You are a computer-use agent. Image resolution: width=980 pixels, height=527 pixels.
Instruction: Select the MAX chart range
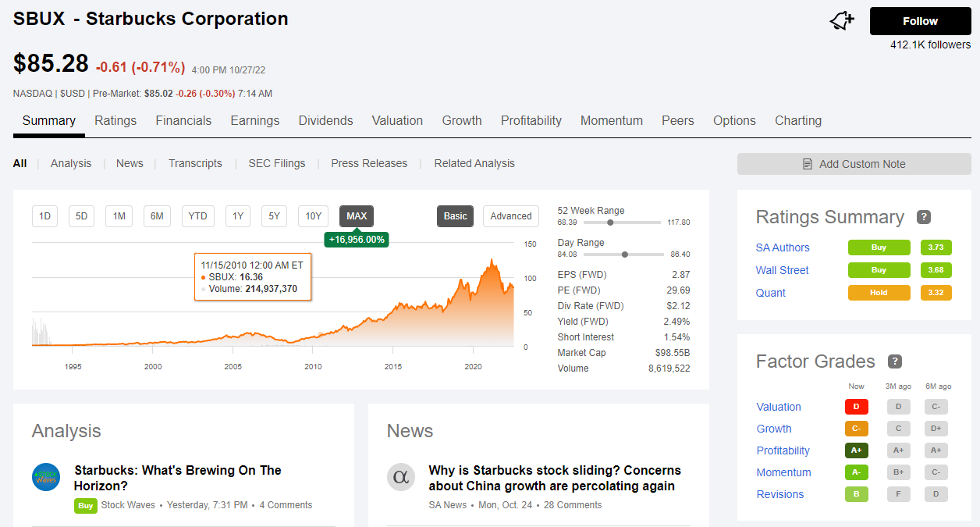(357, 216)
